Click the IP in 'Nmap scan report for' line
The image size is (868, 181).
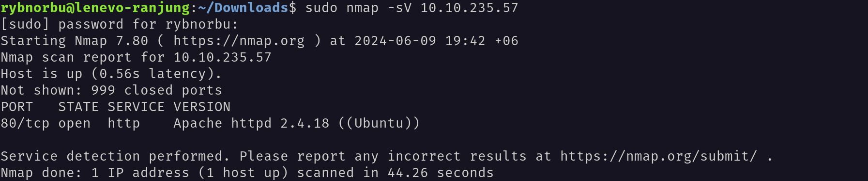coord(223,57)
